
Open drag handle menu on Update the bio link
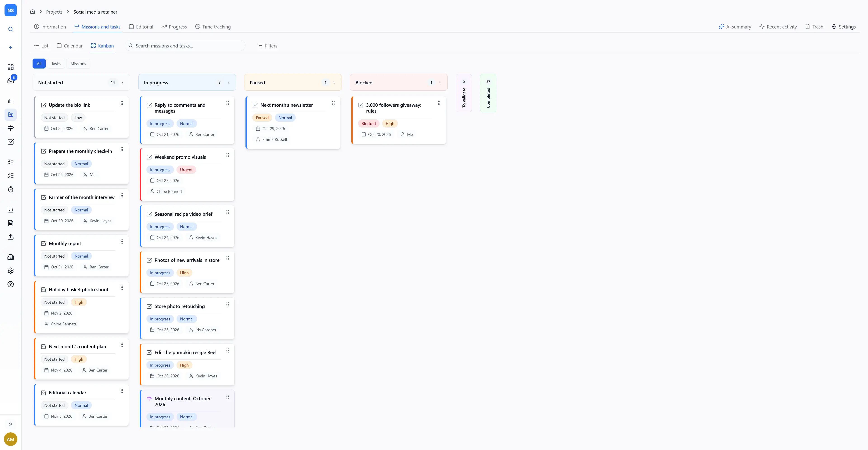click(x=122, y=103)
